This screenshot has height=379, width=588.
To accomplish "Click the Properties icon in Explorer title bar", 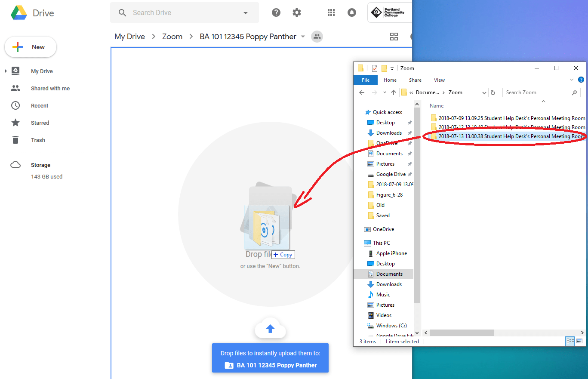I will pyautogui.click(x=375, y=68).
